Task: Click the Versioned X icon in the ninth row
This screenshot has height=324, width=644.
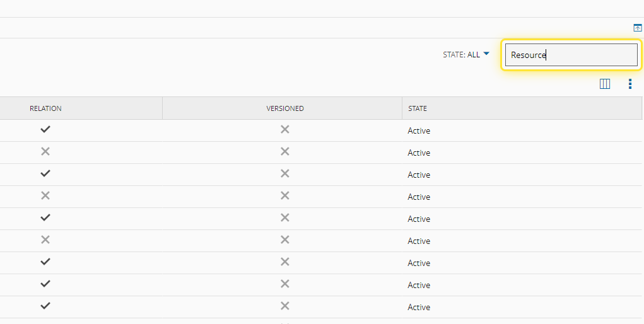Action: click(x=285, y=306)
